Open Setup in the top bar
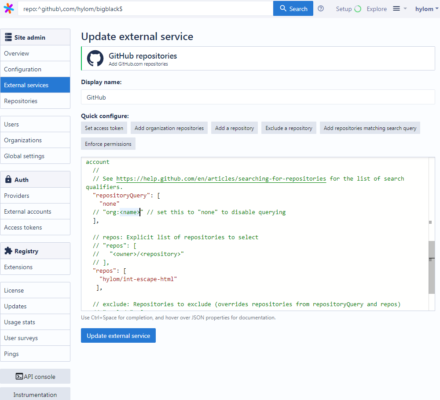The height and width of the screenshot is (400, 440). click(344, 9)
